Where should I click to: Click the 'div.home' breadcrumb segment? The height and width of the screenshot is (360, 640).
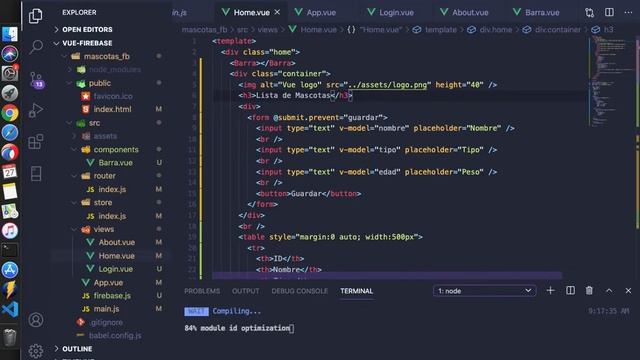click(x=496, y=30)
